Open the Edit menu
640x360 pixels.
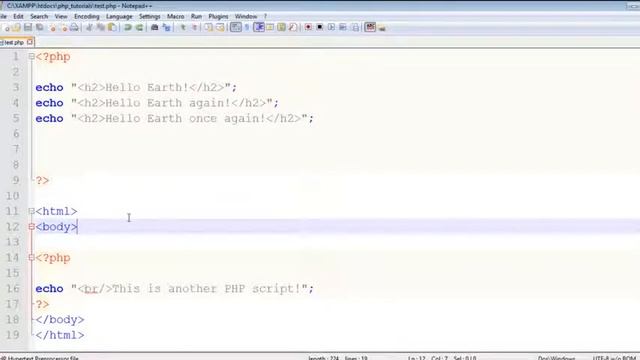pos(18,16)
